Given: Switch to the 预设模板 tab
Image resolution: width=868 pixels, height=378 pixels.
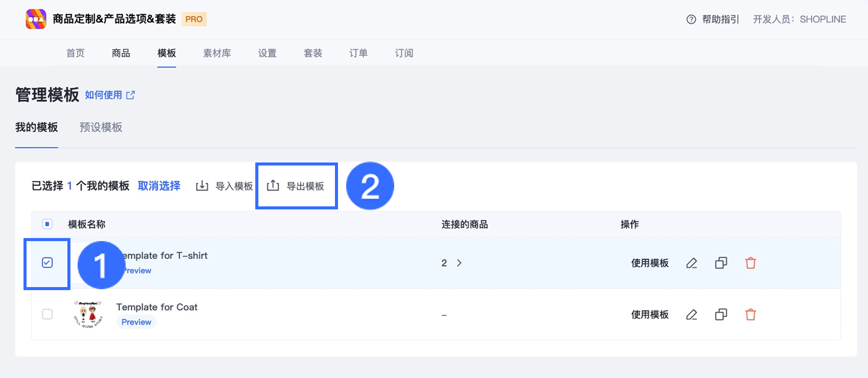Looking at the screenshot, I should click(x=101, y=127).
